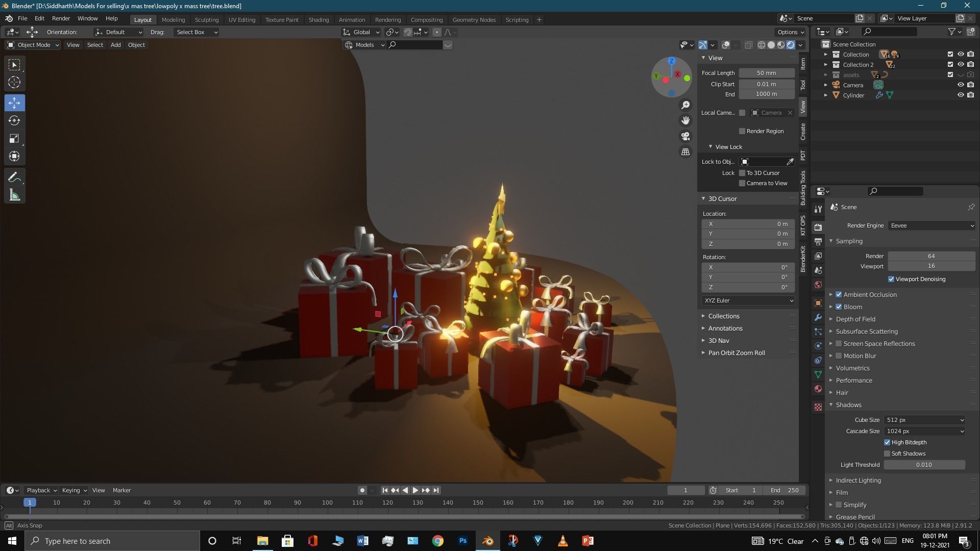Viewport: 980px width, 551px height.
Task: Click Marker in timeline header
Action: coord(121,490)
